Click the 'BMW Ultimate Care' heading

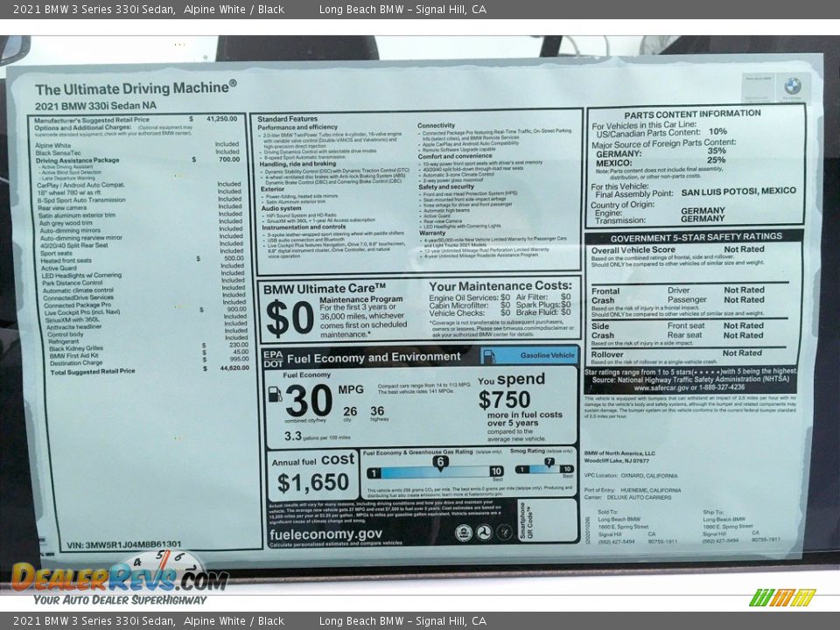pos(324,289)
